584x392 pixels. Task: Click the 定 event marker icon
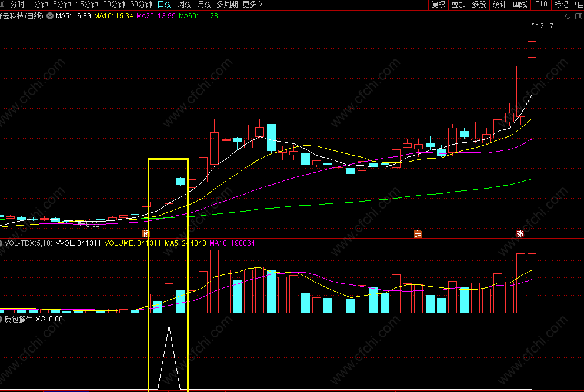pos(418,234)
